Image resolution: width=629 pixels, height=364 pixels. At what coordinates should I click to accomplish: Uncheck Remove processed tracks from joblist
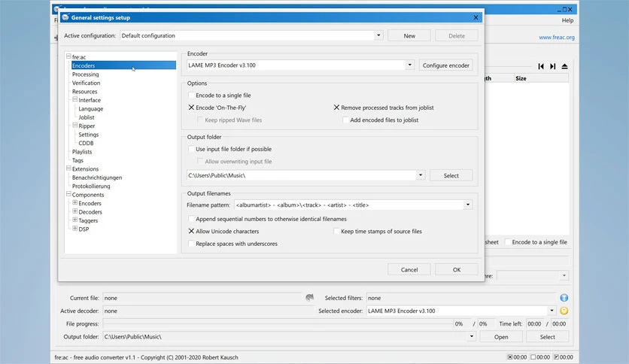coord(336,108)
